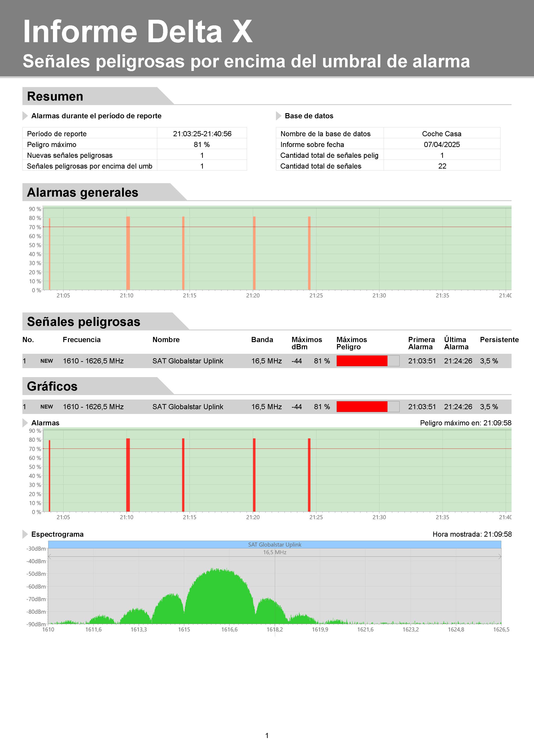
Task: Select the 'Informe Delta X' title
Action: pos(138,32)
